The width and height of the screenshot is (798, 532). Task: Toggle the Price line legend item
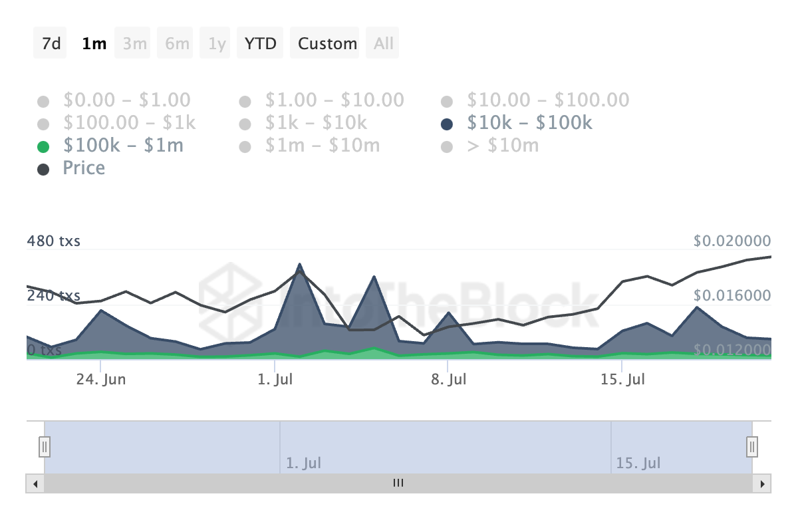pyautogui.click(x=84, y=168)
